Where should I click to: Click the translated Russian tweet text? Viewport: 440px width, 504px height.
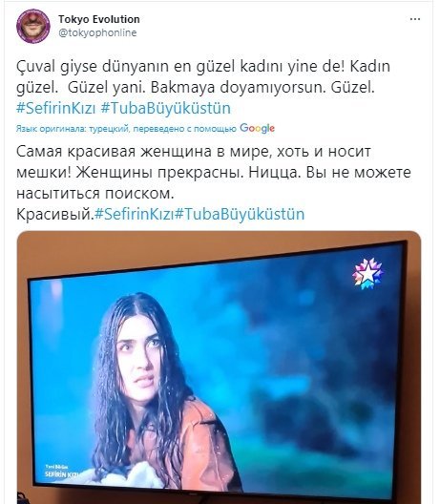214,183
